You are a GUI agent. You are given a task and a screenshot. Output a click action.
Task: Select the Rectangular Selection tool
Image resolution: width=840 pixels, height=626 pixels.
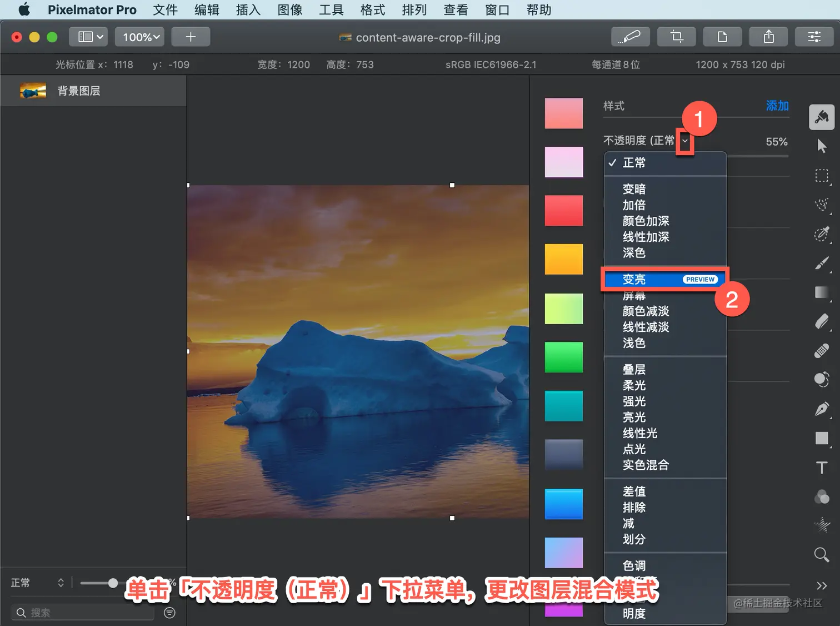click(x=822, y=176)
